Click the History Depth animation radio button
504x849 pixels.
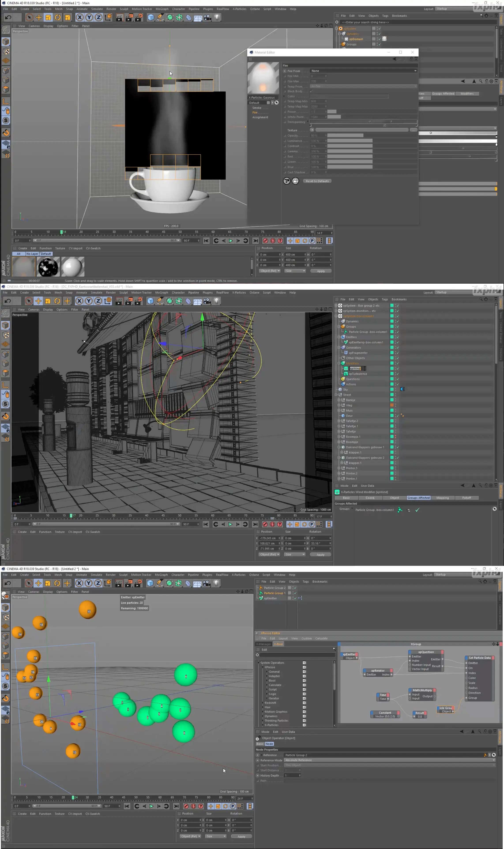[258, 776]
